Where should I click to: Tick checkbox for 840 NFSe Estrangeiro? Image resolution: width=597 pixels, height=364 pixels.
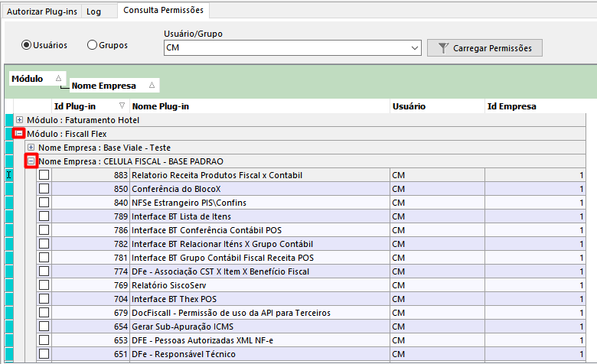click(44, 203)
